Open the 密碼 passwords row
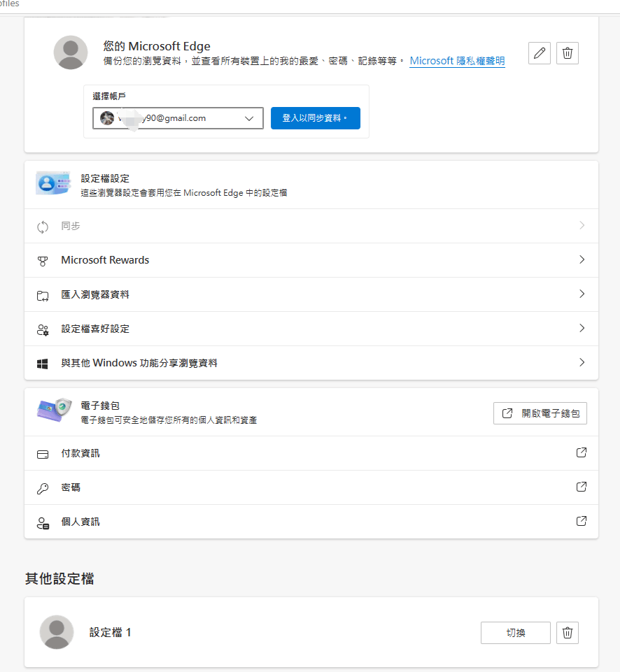This screenshot has width=620, height=672. [x=311, y=487]
